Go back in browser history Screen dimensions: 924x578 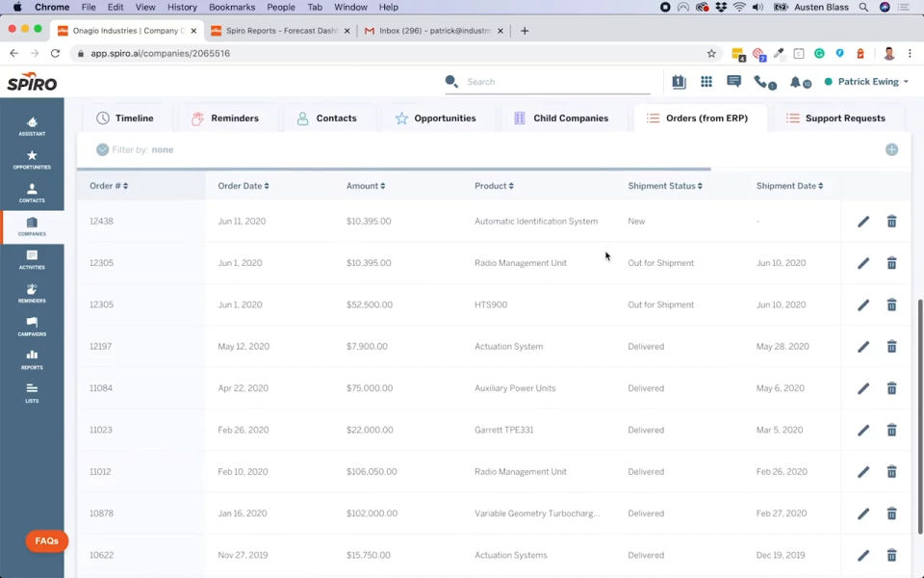click(14, 53)
